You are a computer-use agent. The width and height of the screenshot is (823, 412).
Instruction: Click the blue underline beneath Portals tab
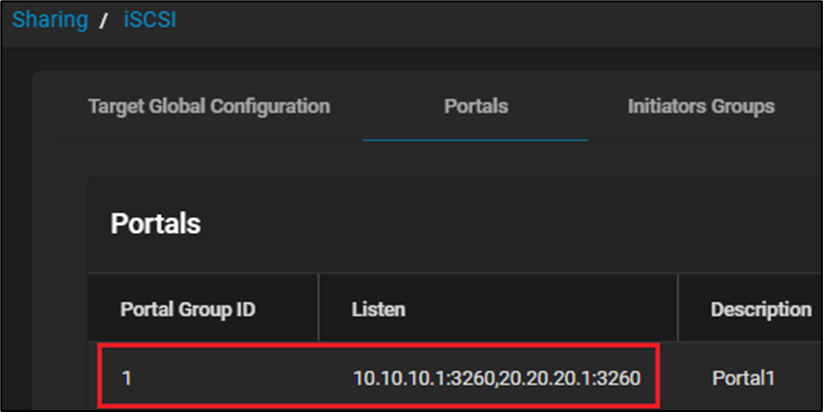[476, 140]
